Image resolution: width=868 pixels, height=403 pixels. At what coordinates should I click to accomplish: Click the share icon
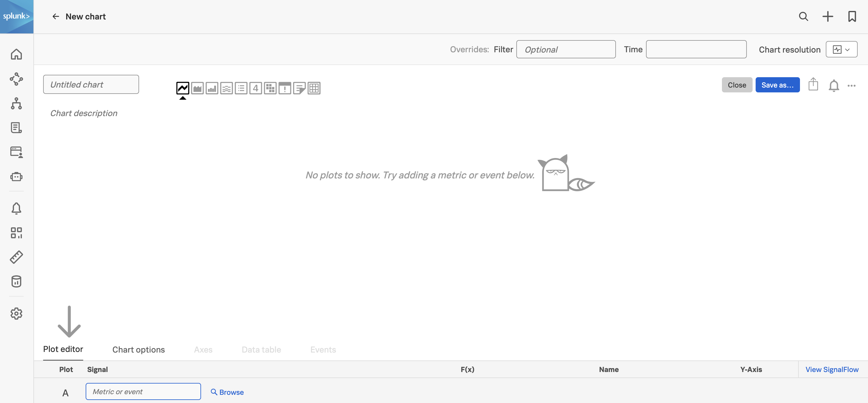(813, 84)
